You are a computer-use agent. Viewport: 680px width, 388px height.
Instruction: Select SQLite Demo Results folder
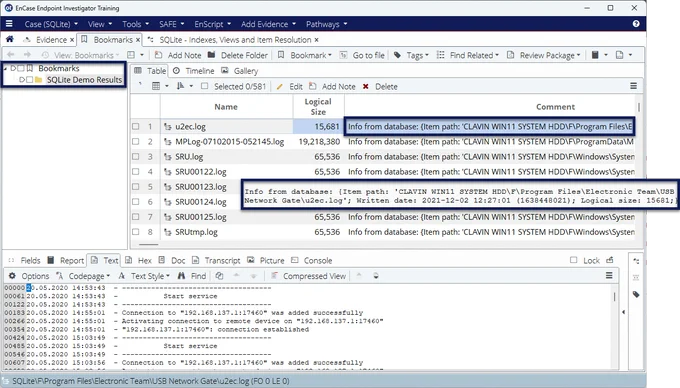point(84,80)
